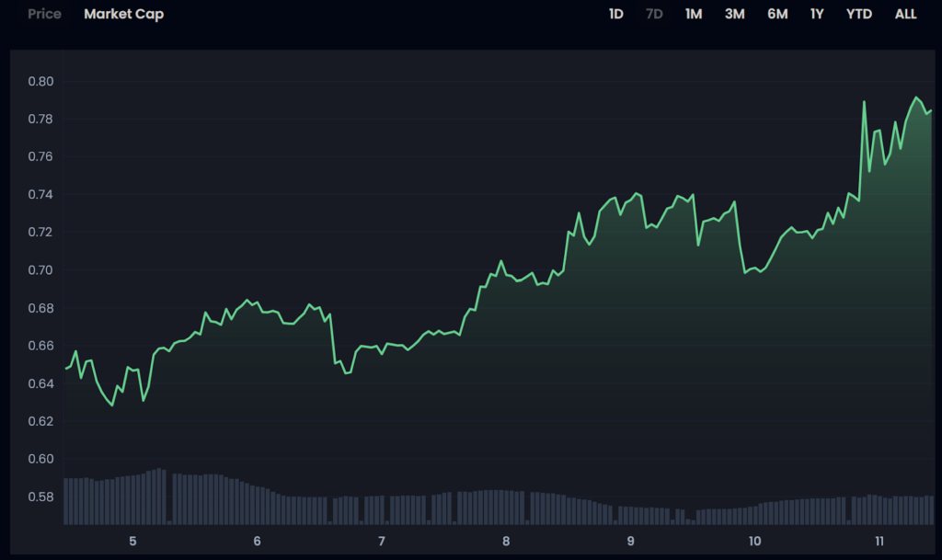
Task: Click date label 10 on x-axis
Action: coord(754,541)
